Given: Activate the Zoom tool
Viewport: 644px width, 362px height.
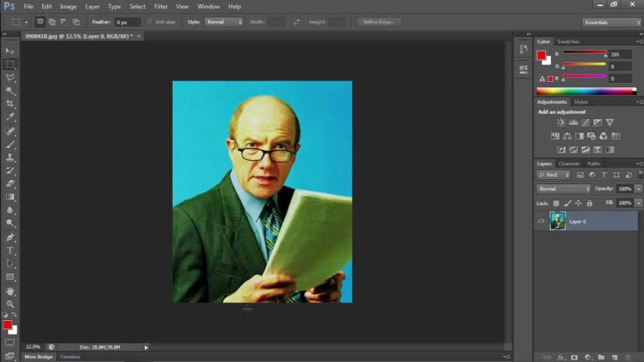Looking at the screenshot, I should 10,304.
